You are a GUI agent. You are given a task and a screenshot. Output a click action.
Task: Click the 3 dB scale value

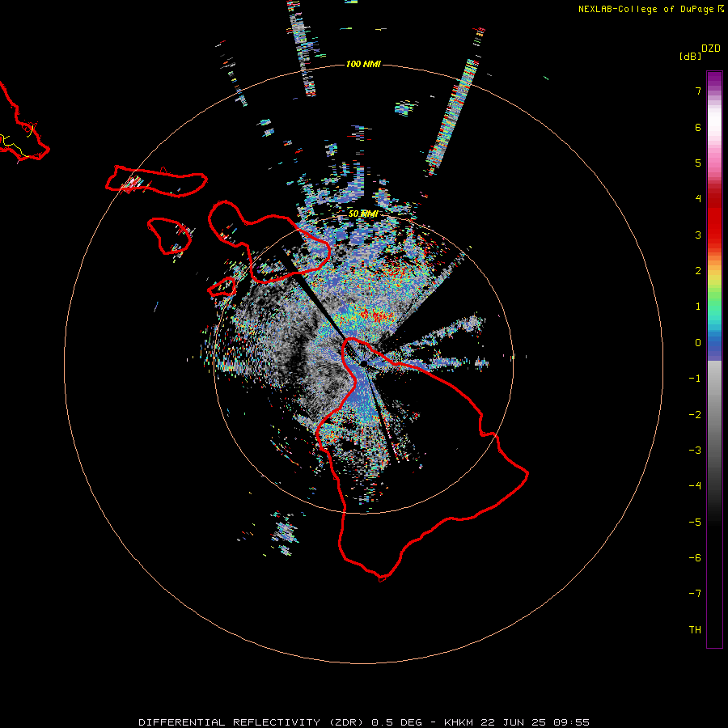pyautogui.click(x=698, y=235)
